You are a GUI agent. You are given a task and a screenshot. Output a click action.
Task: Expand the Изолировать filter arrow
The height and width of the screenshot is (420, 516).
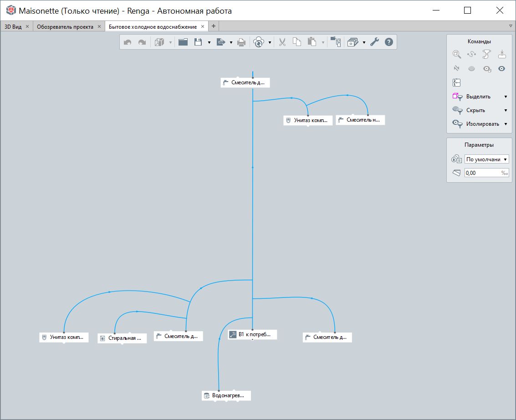tap(506, 124)
